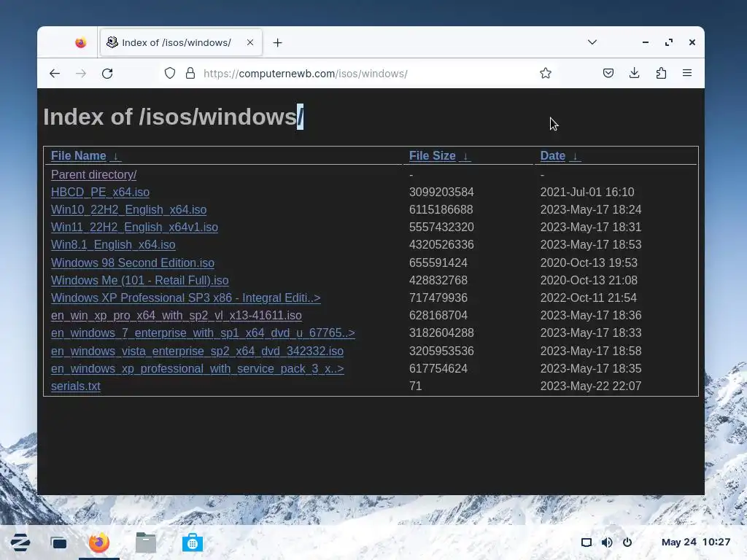Click Firefox in the taskbar
The image size is (747, 560).
(99, 542)
